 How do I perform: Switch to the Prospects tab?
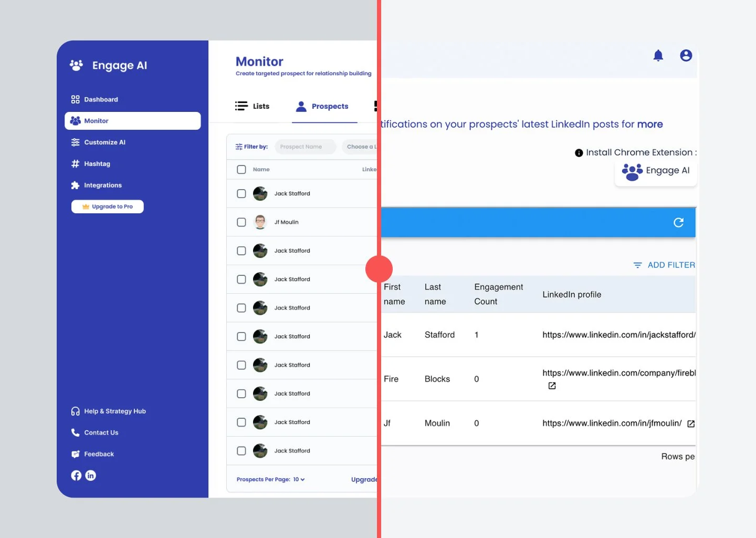pyautogui.click(x=322, y=106)
